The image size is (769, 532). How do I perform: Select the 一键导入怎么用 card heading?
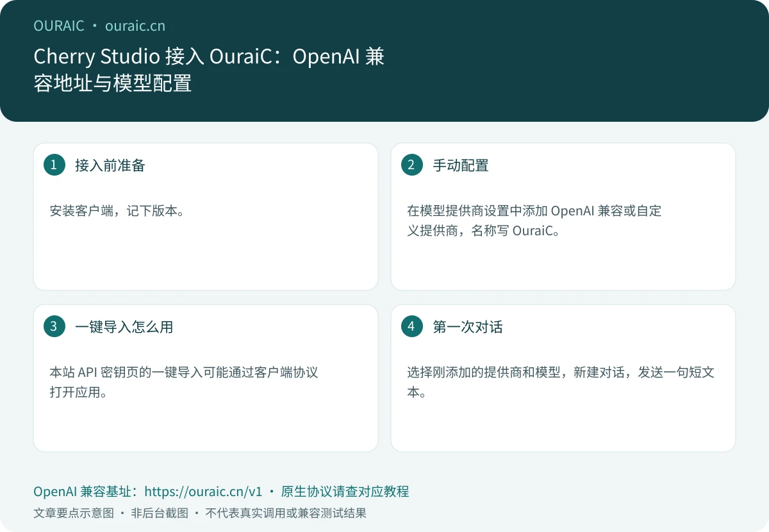coord(124,327)
